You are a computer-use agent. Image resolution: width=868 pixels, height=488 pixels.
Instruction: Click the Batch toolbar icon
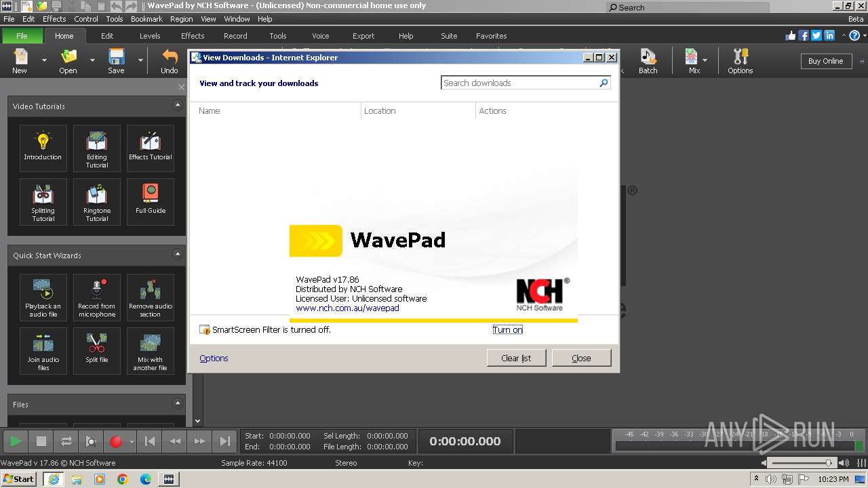[648, 60]
